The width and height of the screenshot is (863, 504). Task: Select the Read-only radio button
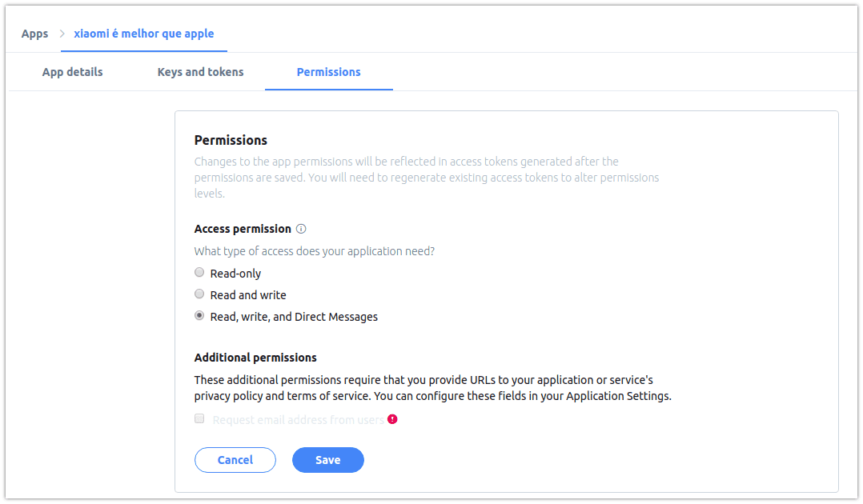point(199,273)
